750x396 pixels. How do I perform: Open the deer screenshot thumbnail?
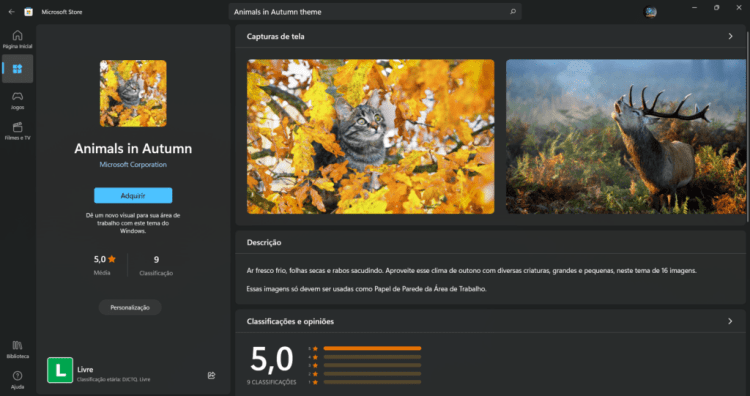point(626,137)
